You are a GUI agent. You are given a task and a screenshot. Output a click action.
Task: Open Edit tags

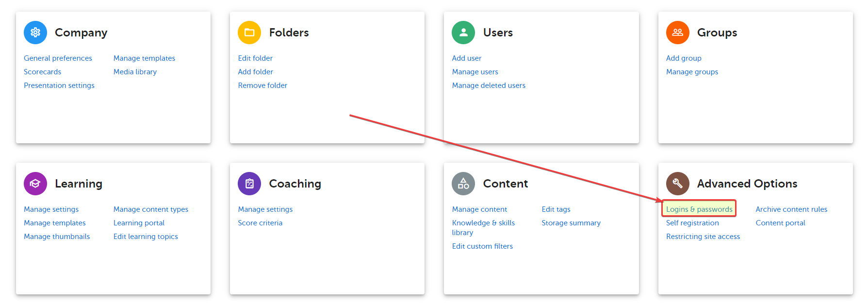556,209
